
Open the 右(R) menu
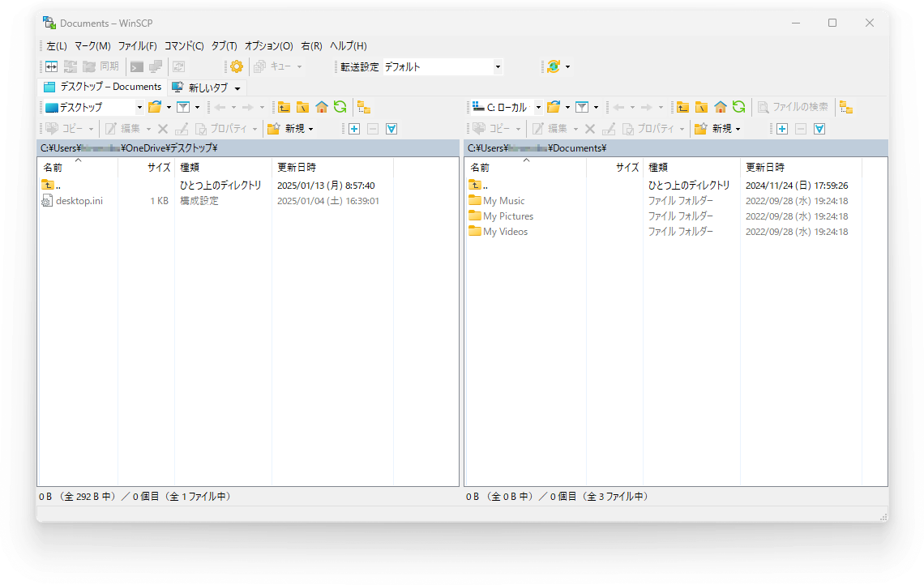click(x=312, y=46)
